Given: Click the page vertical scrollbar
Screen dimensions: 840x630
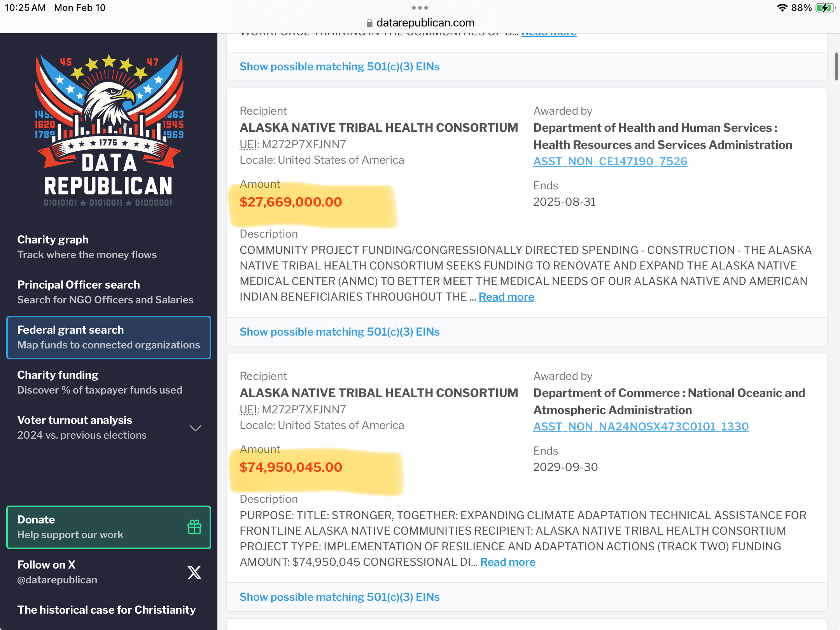Looking at the screenshot, I should tap(836, 66).
